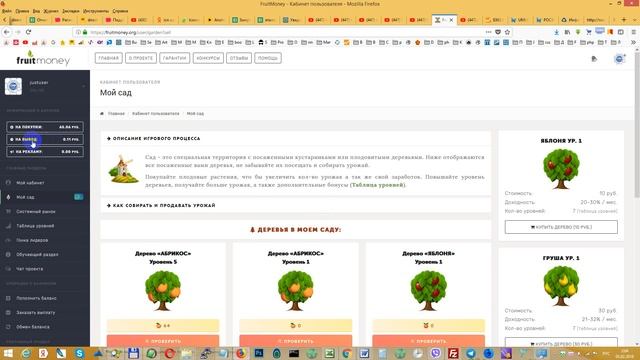Open Microsoft Word from the taskbar

[x=364, y=353]
